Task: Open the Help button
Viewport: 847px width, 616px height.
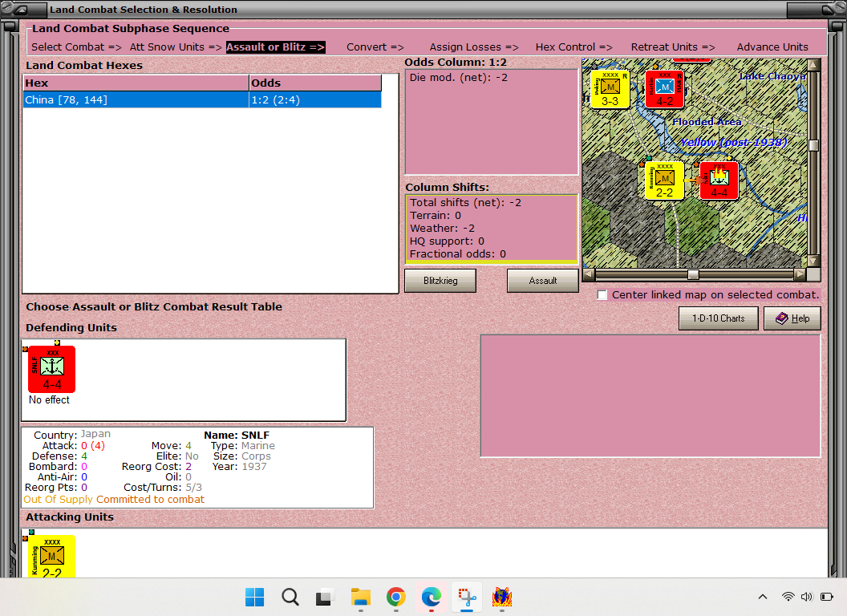Action: [792, 318]
